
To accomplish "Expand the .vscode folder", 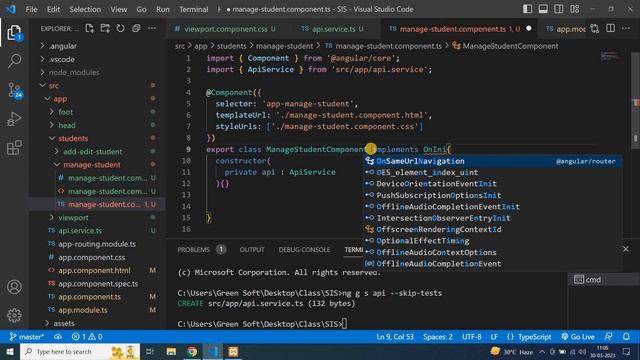I will pos(61,59).
